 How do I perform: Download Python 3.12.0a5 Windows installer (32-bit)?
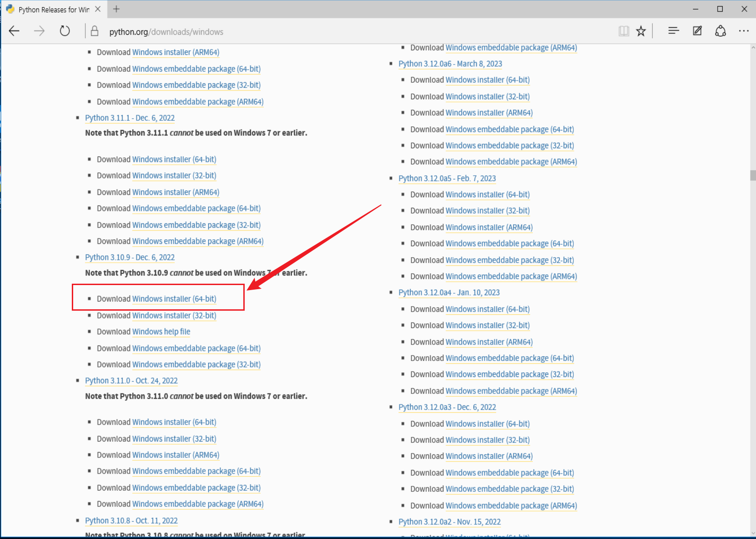(488, 211)
